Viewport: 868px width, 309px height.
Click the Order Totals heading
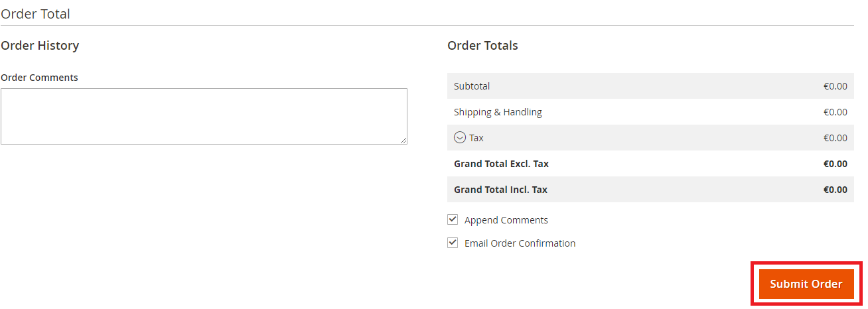[x=482, y=46]
